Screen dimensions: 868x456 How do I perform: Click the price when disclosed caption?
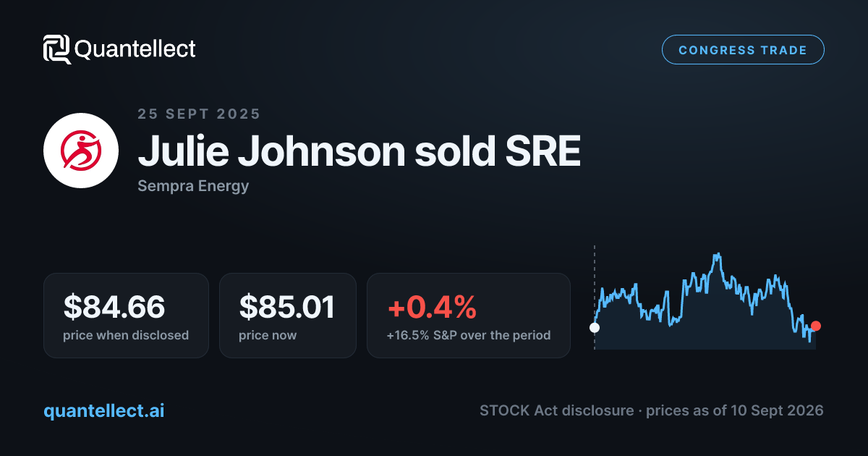pos(126,335)
